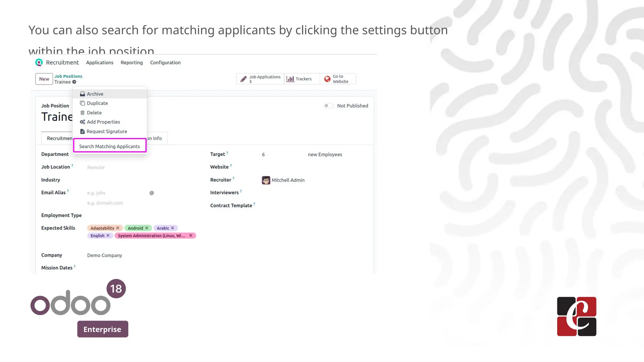Remove the Adaptability skill tag
This screenshot has width=644, height=362.
click(x=118, y=228)
